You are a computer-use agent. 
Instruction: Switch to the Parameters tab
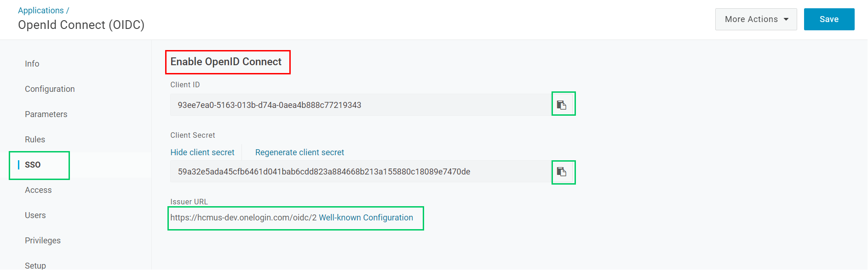pos(46,114)
